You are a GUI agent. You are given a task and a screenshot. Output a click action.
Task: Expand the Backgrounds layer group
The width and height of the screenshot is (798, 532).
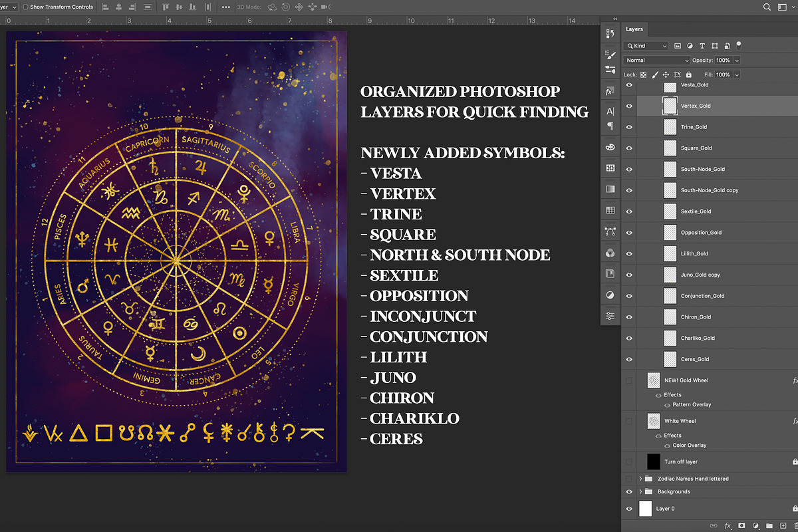click(x=640, y=491)
